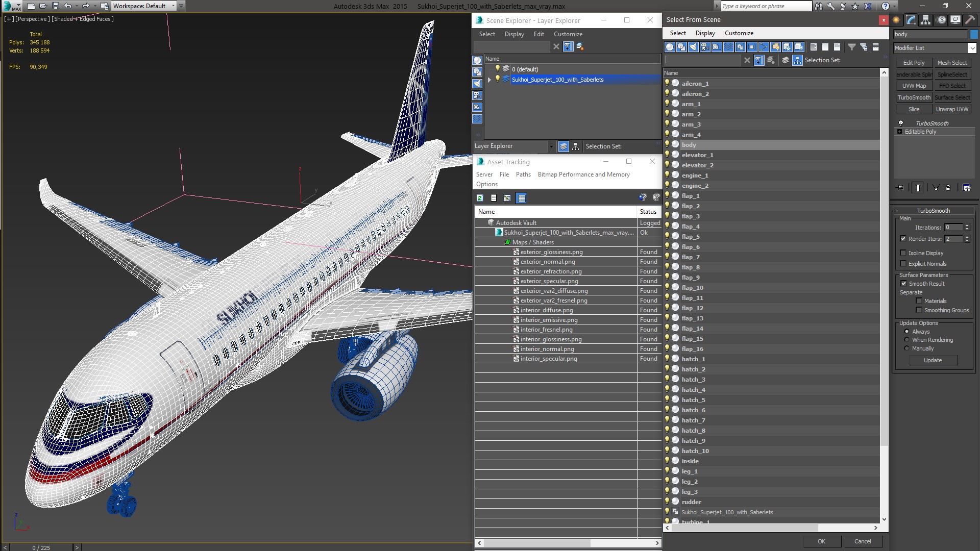Enable Isoline Display checkbox
The height and width of the screenshot is (551, 980).
click(903, 253)
